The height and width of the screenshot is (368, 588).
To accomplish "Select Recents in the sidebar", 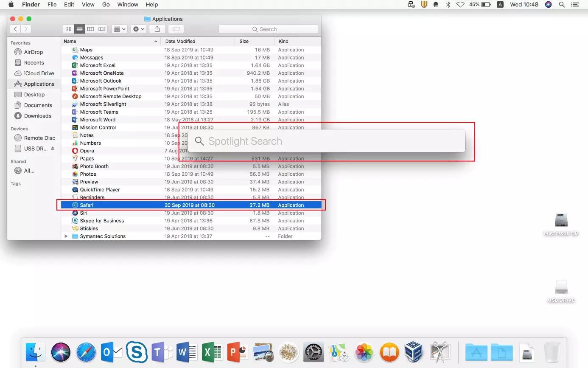I will 34,62.
